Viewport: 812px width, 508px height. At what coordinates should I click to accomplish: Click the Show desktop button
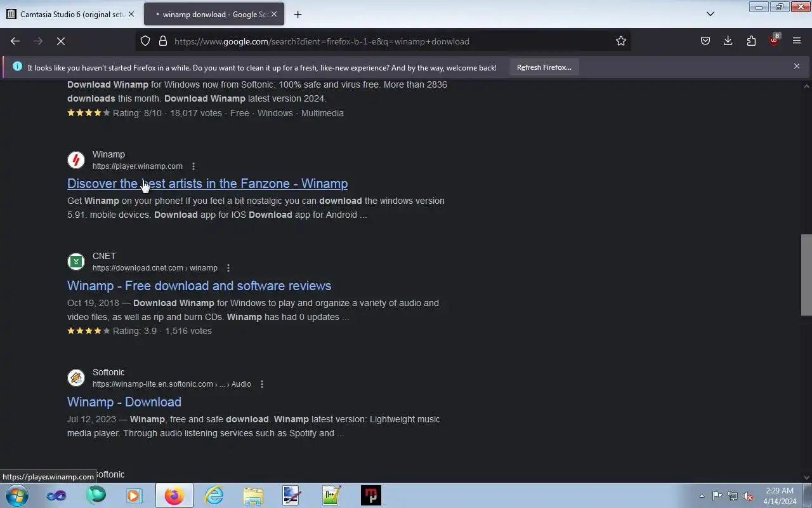point(807,495)
